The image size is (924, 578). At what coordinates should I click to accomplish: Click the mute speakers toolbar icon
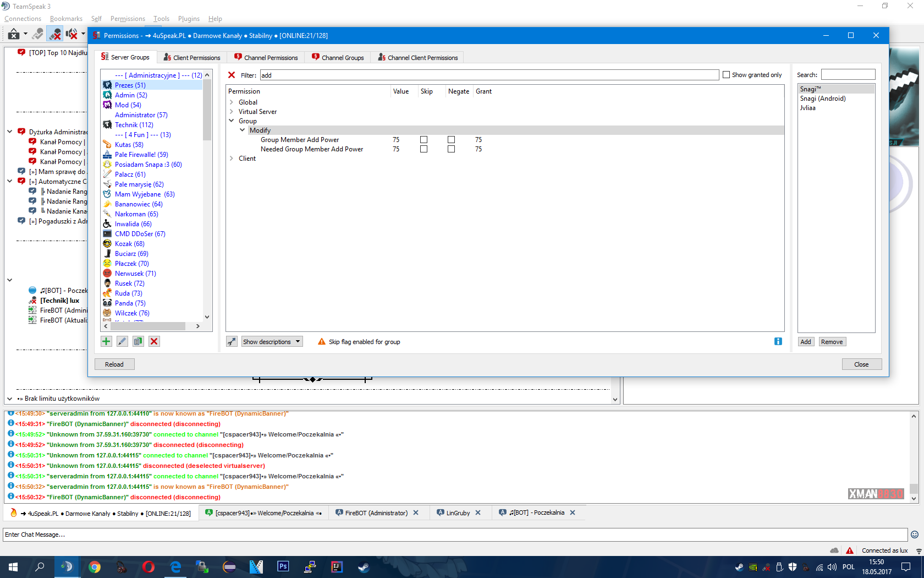(x=71, y=34)
